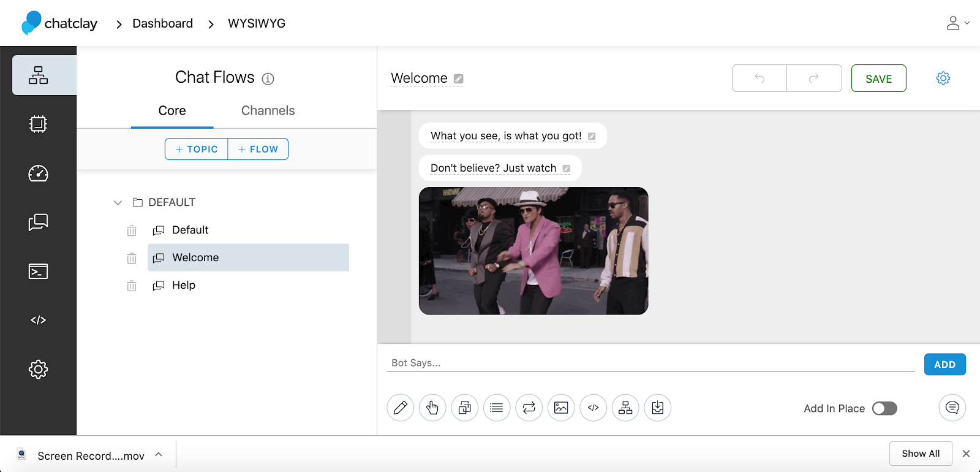
Task: Delete the Welcome flow trash icon
Action: click(x=132, y=258)
